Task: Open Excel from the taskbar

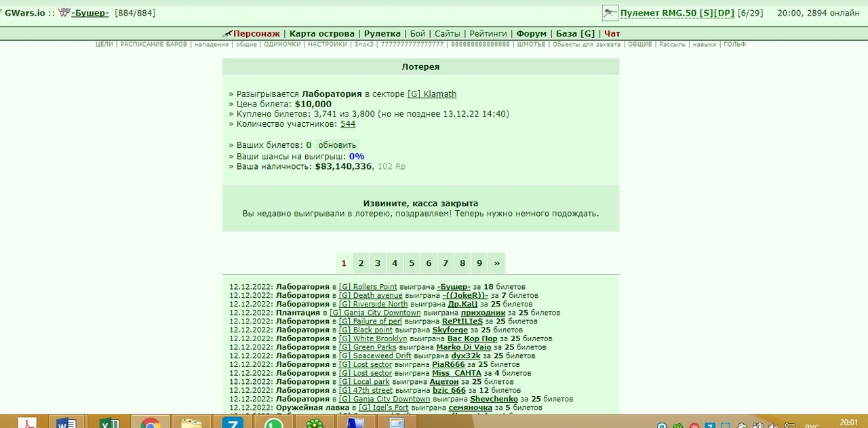Action: tap(108, 423)
